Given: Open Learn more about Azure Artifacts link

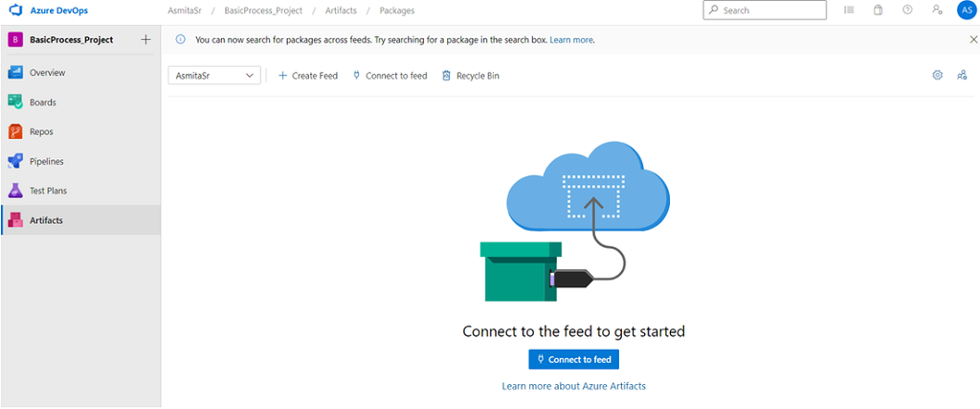Looking at the screenshot, I should [574, 386].
